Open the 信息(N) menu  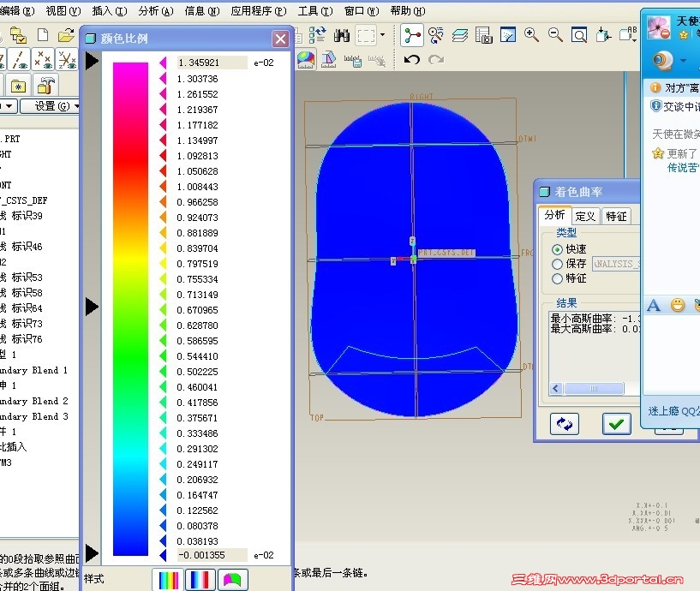point(202,11)
